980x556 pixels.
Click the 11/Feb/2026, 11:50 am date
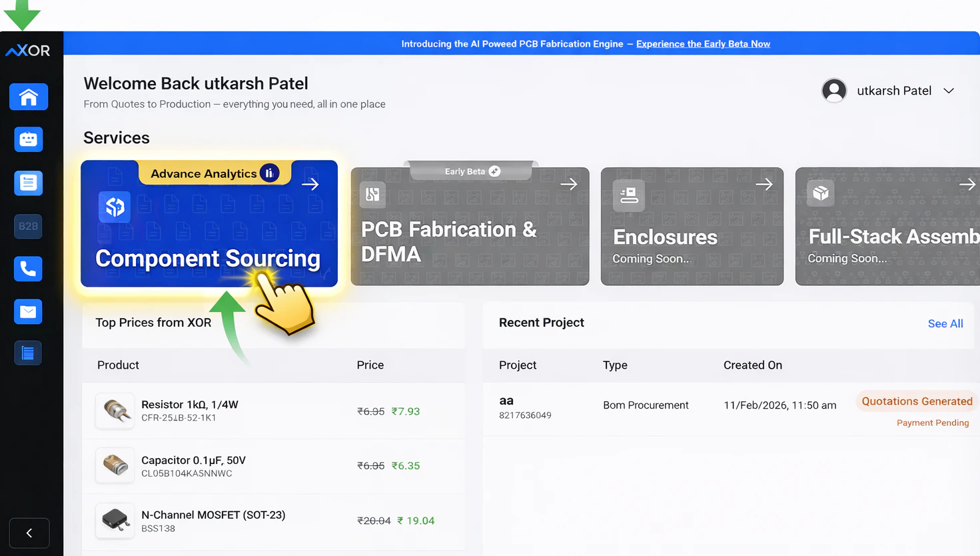(x=780, y=405)
